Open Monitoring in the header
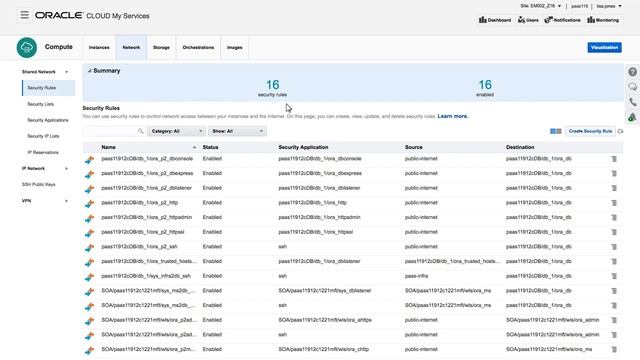 coord(603,20)
